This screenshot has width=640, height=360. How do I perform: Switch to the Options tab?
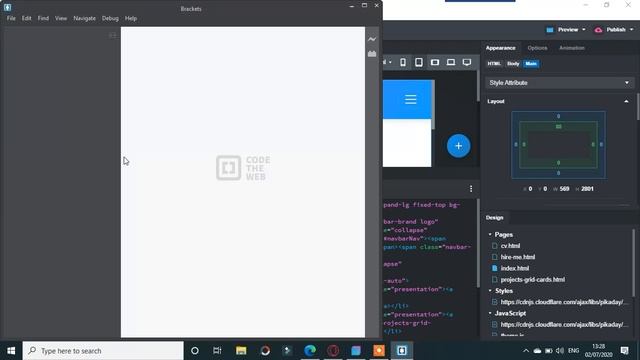click(x=537, y=48)
